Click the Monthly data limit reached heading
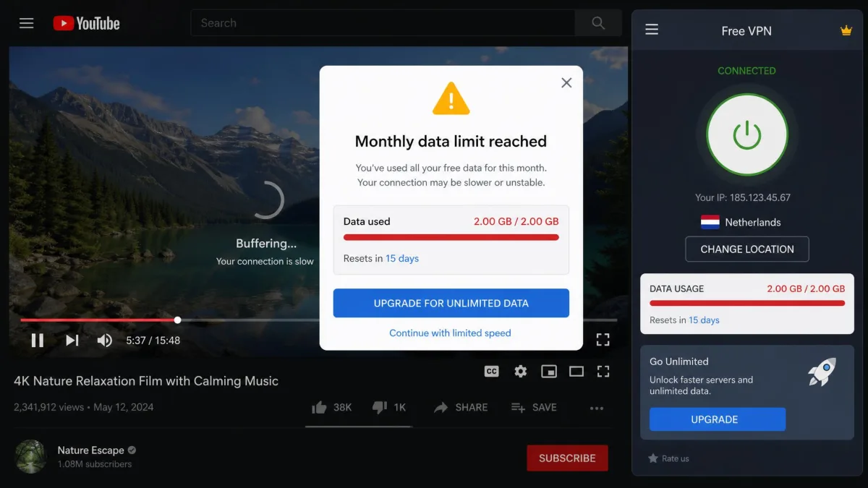The width and height of the screenshot is (868, 488). pos(451,142)
